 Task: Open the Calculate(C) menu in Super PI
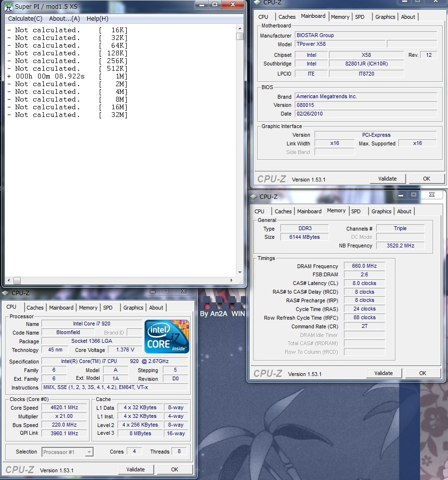25,19
